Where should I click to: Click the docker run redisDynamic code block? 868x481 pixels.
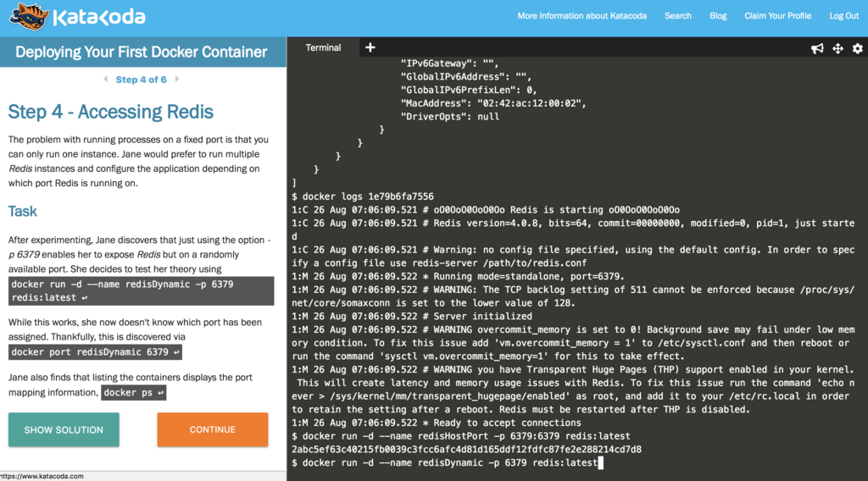pyautogui.click(x=142, y=290)
